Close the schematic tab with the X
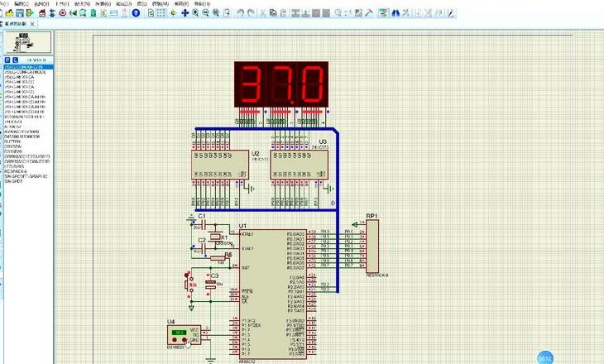This screenshot has width=604, height=364. (32, 24)
